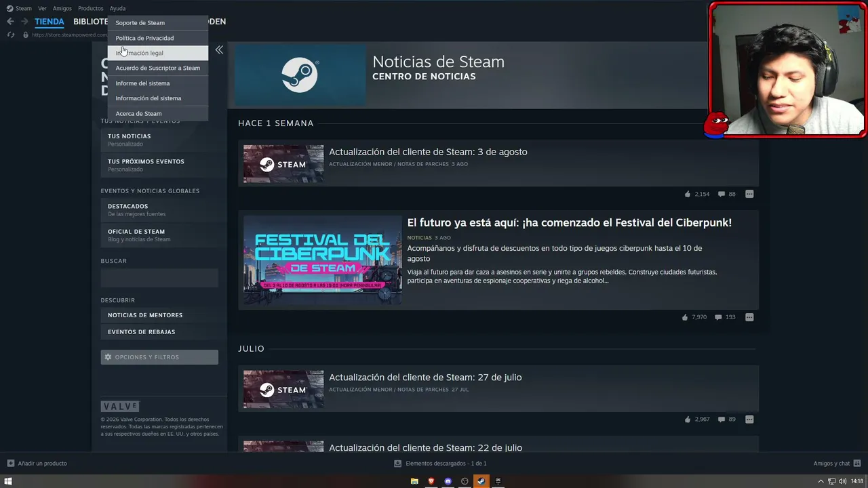This screenshot has height=488, width=868.
Task: Click the padlock icon beside the URL
Action: pos(26,35)
